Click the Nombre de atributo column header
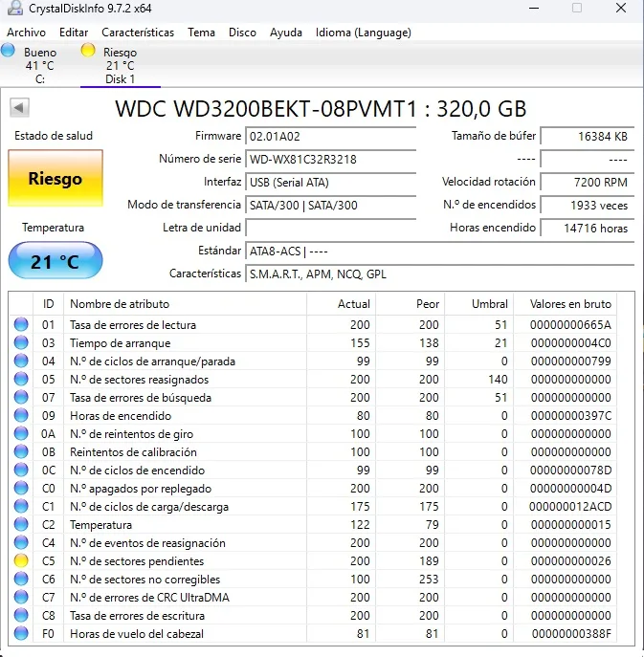Image resolution: width=644 pixels, height=657 pixels. coord(185,304)
